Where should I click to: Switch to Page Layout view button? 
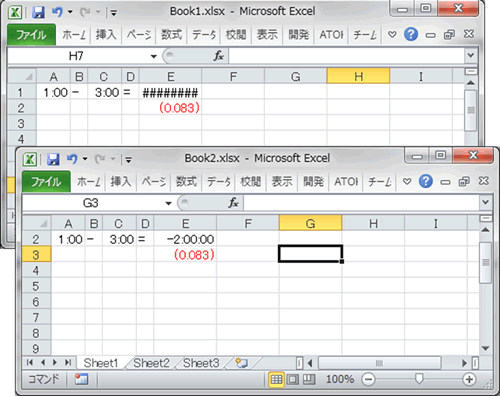(x=292, y=379)
